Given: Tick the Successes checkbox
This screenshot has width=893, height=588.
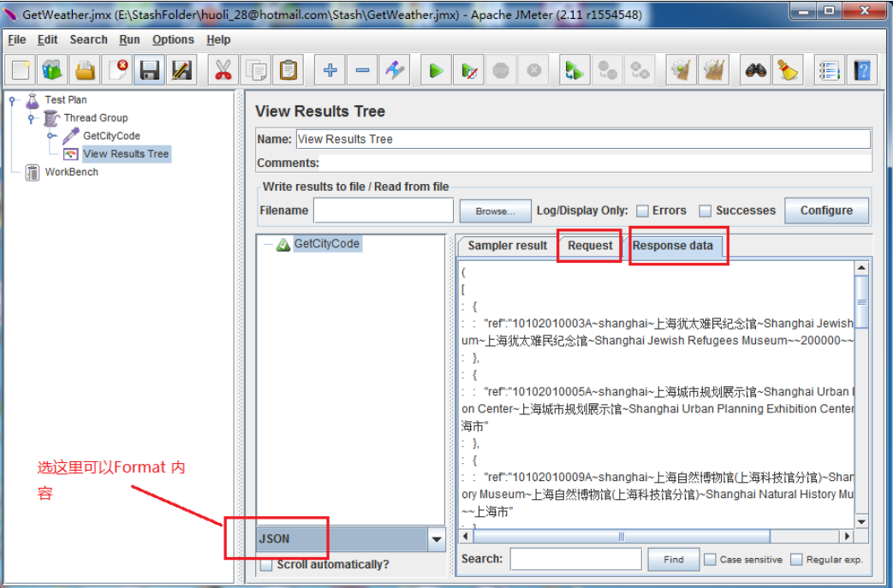Looking at the screenshot, I should [705, 211].
